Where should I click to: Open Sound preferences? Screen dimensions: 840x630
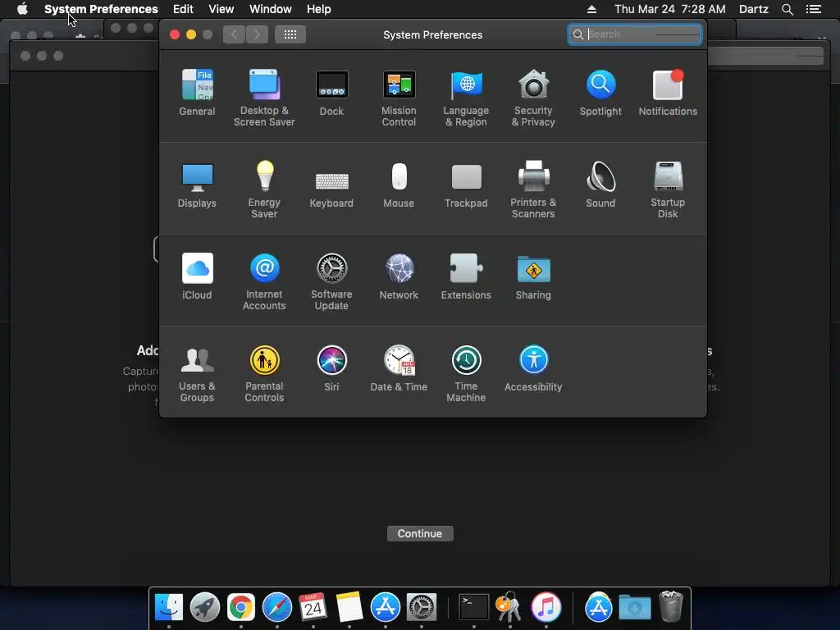[600, 185]
